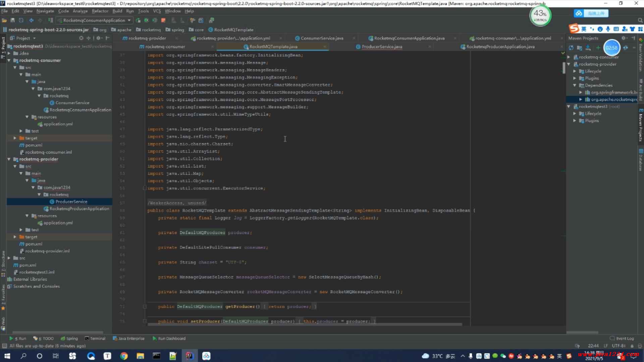The width and height of the screenshot is (644, 362).
Task: Open File Explorer from the Windows taskbar
Action: click(140, 356)
